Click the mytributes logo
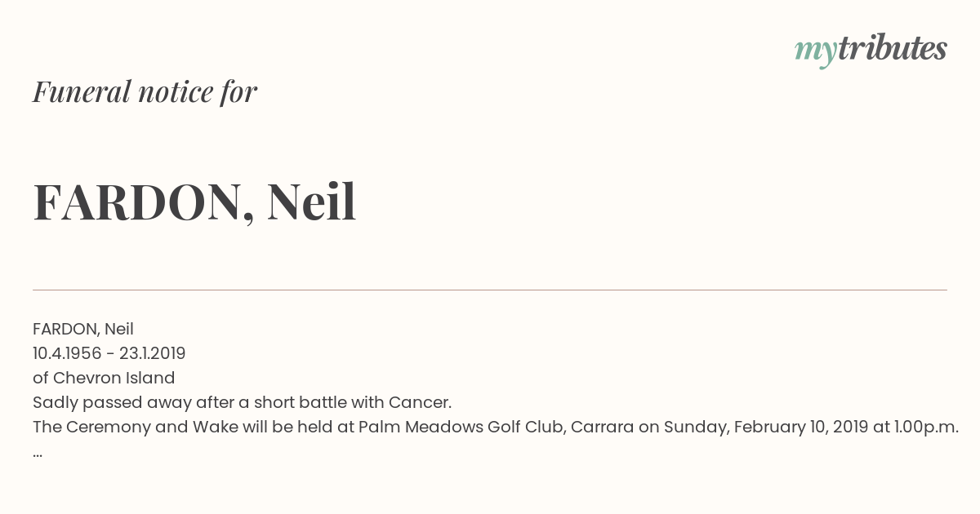Viewport: 980px width, 514px height. (871, 51)
